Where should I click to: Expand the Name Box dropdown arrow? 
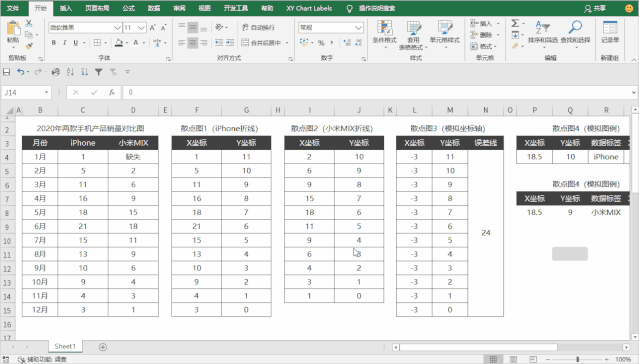coord(46,93)
